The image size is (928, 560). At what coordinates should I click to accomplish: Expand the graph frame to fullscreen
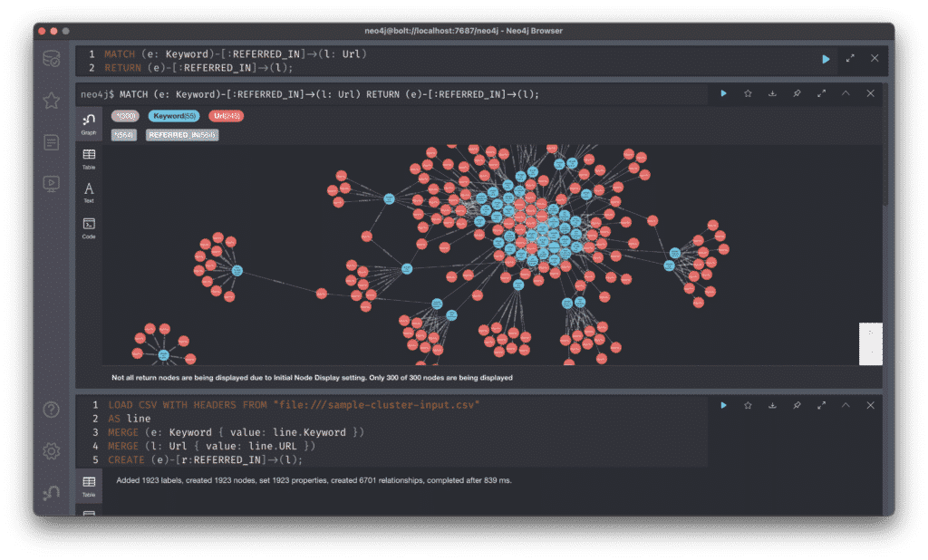pos(821,92)
